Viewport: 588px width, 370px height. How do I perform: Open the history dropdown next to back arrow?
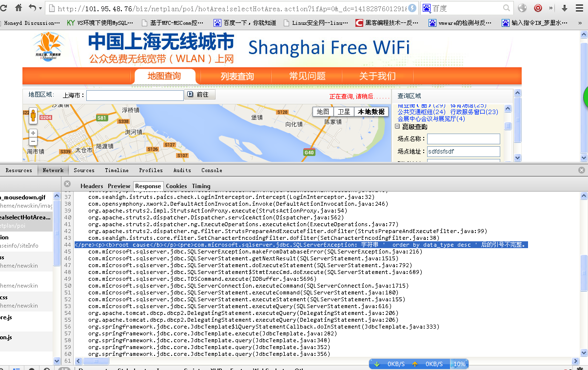[x=40, y=8]
